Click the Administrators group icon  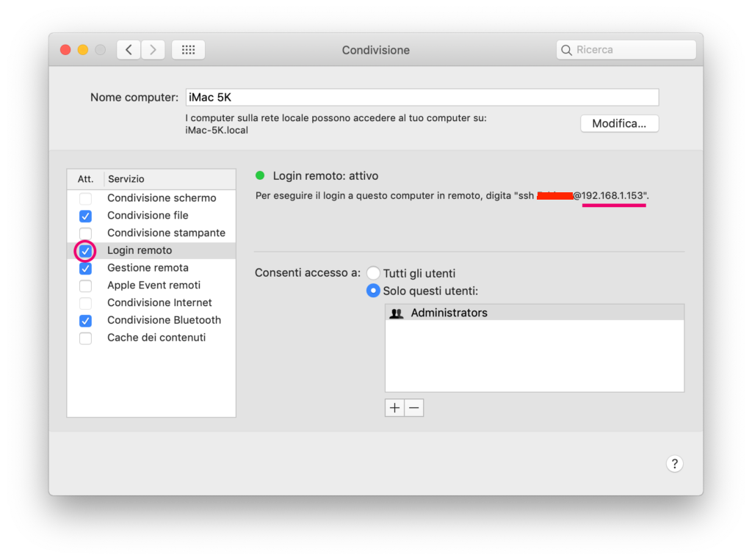397,313
